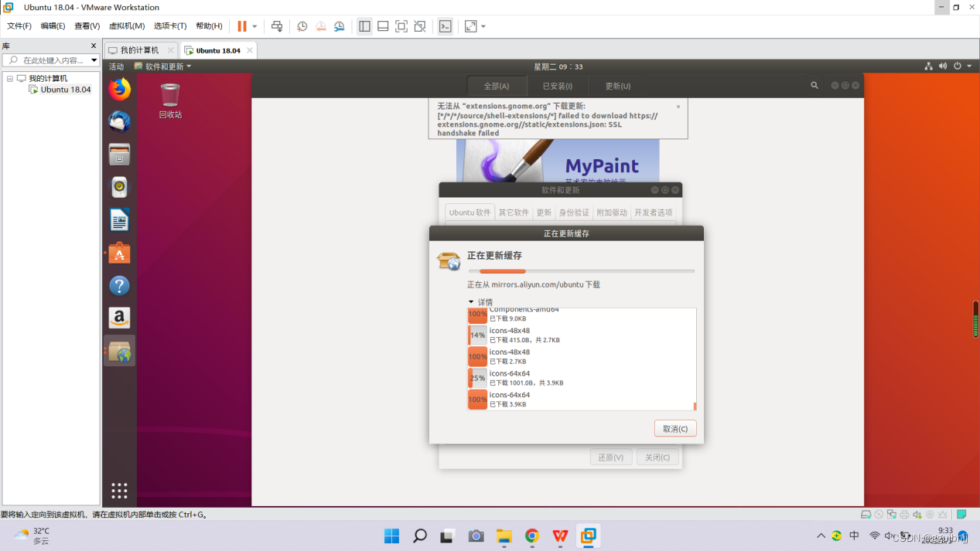Open LibreOffice Writer from the dock
This screenshot has height=551, width=980.
click(119, 220)
